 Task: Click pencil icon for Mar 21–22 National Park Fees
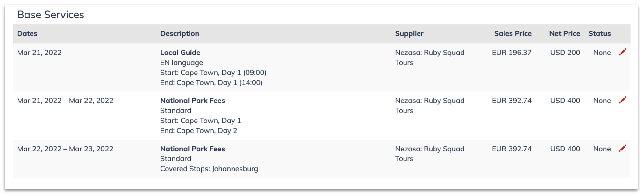click(623, 100)
